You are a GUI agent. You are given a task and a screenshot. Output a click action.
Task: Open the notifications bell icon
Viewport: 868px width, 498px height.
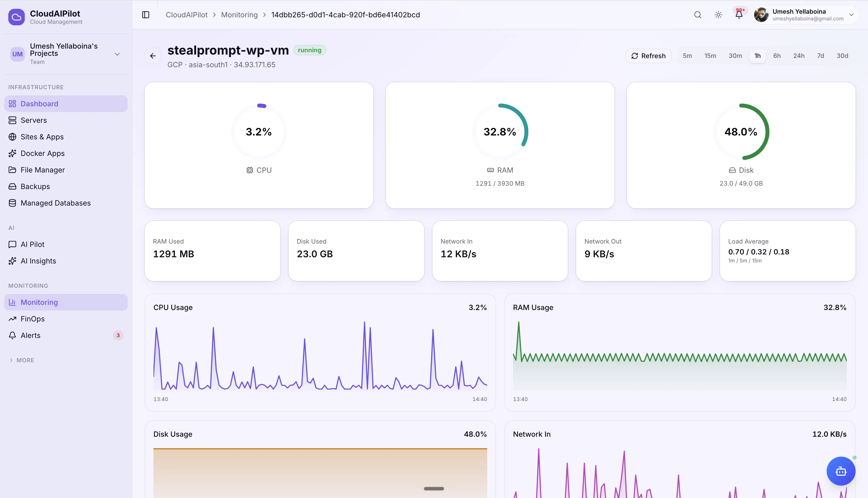(x=739, y=15)
